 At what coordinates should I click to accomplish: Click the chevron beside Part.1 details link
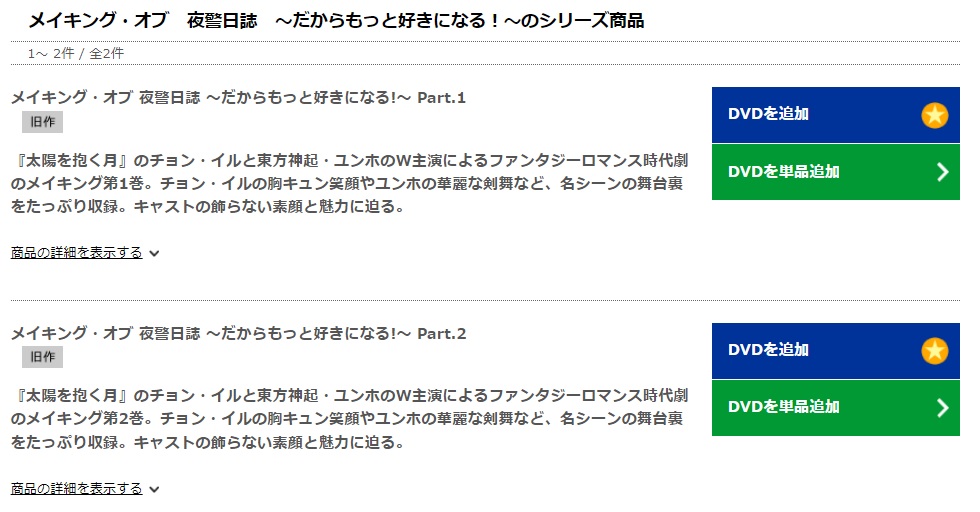click(x=154, y=253)
